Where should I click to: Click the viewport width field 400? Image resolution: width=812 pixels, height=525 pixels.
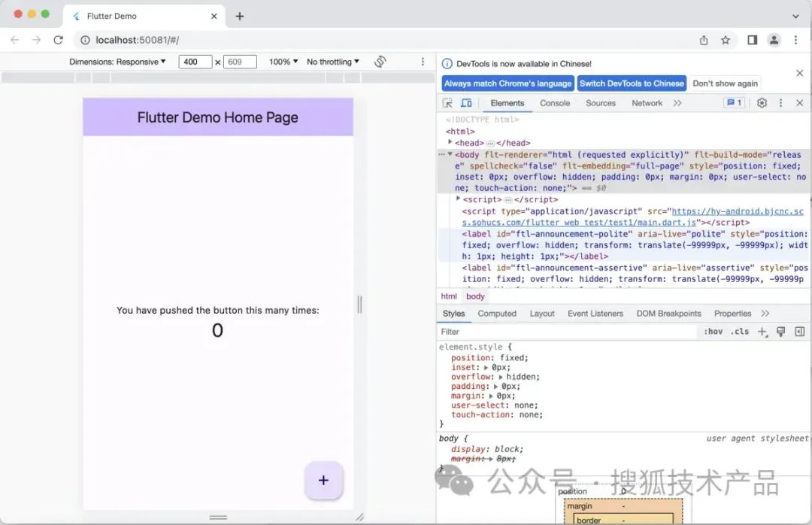click(195, 62)
